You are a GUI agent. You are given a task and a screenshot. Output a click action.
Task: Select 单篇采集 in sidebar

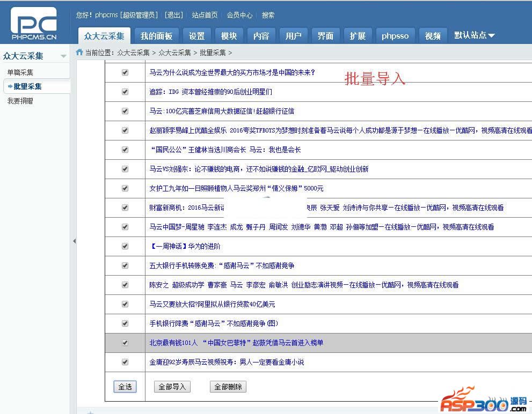tap(20, 72)
